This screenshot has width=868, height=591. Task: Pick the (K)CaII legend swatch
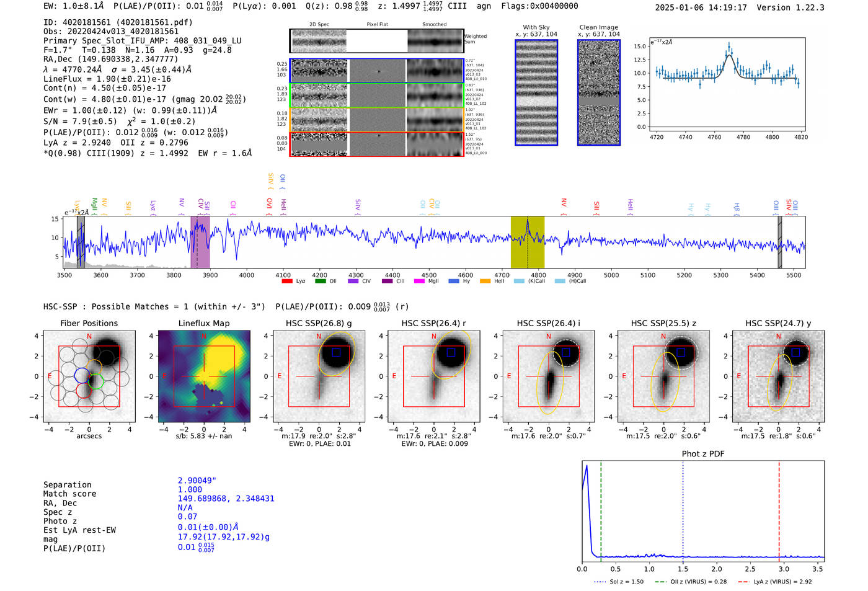click(519, 281)
